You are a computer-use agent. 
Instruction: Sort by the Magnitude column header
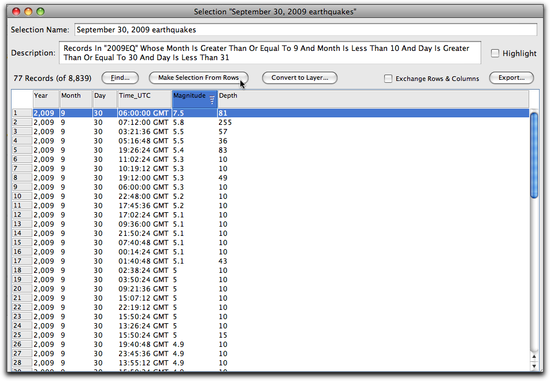point(194,99)
